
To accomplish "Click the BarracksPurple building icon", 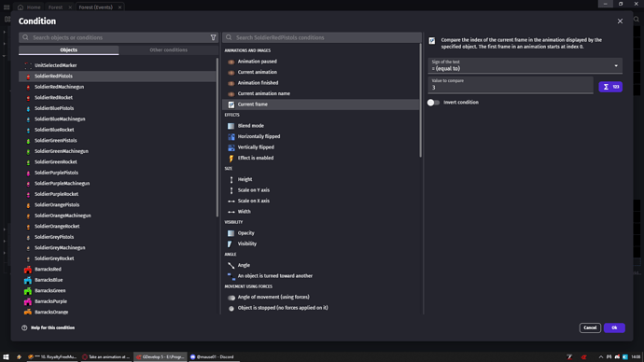I will pyautogui.click(x=28, y=301).
